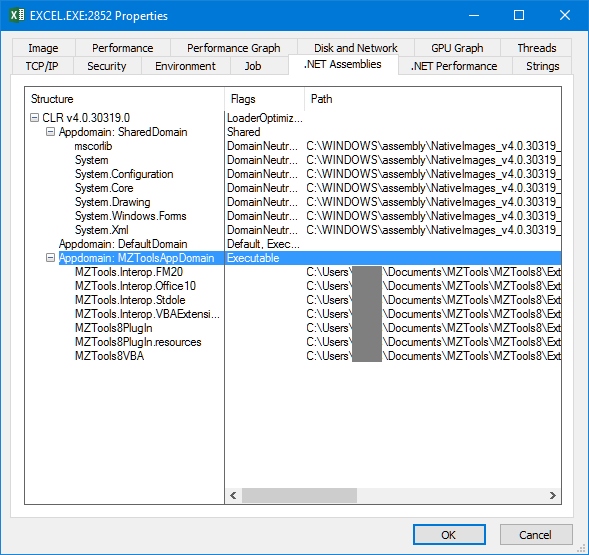The width and height of the screenshot is (589, 555).
Task: Click the horizontal scrollbar left arrow
Action: coord(233,495)
